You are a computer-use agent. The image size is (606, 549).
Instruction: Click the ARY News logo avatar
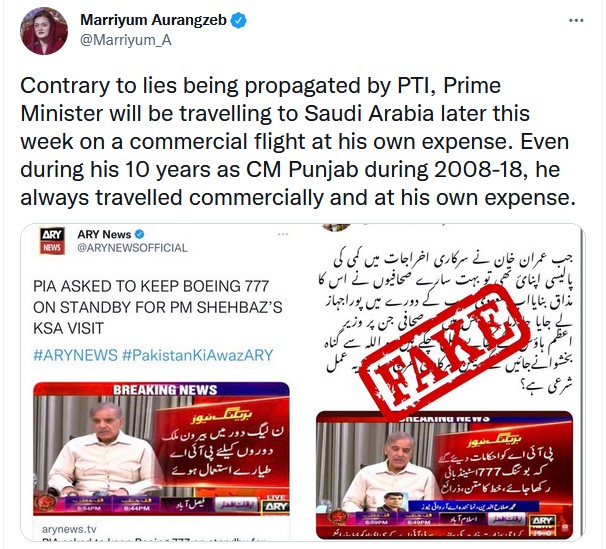coord(52,241)
